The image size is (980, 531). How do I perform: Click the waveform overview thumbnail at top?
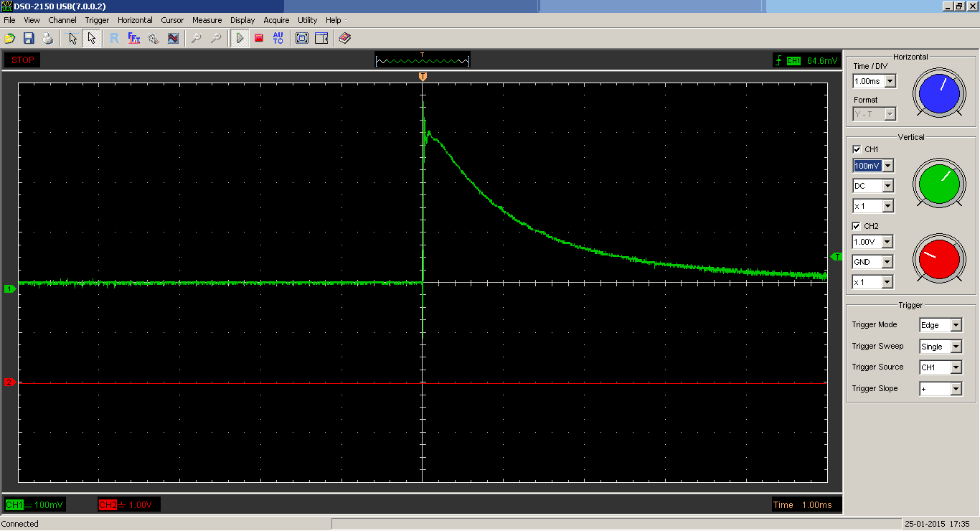point(423,60)
